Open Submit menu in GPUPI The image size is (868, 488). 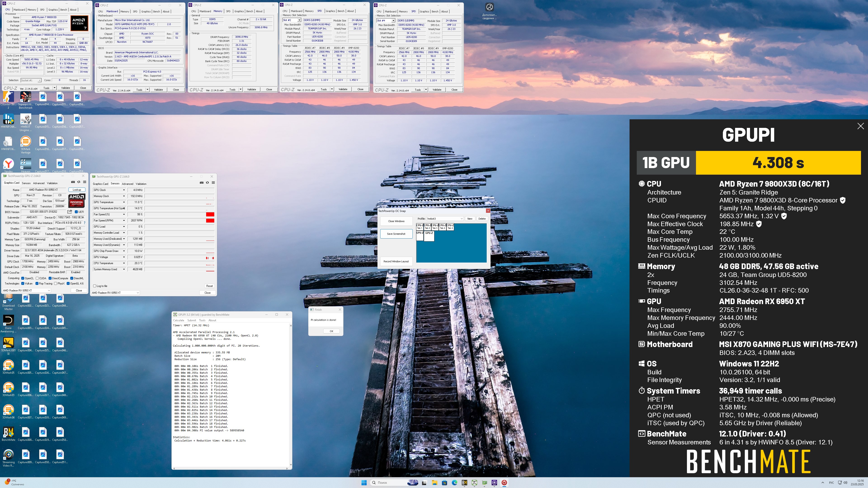pos(191,320)
